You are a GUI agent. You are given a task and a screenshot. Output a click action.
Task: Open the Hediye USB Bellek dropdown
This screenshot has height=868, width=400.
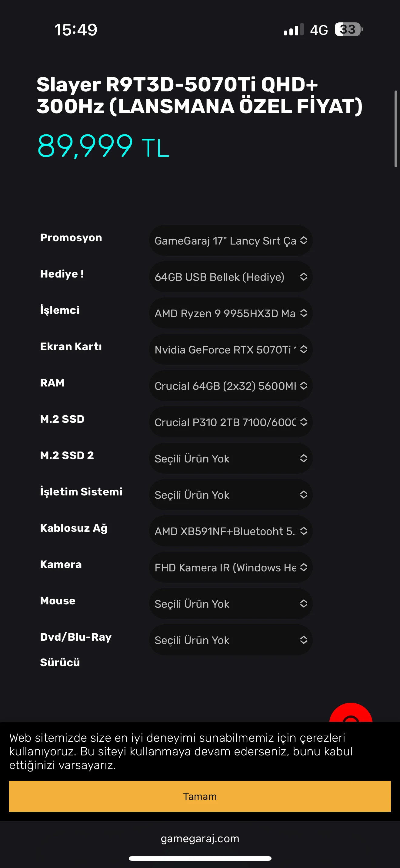pos(231,277)
